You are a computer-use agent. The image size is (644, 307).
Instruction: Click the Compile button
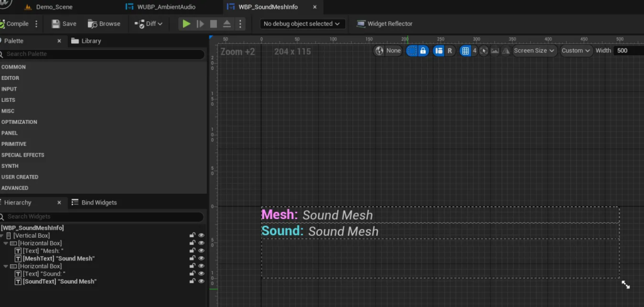[x=15, y=24]
